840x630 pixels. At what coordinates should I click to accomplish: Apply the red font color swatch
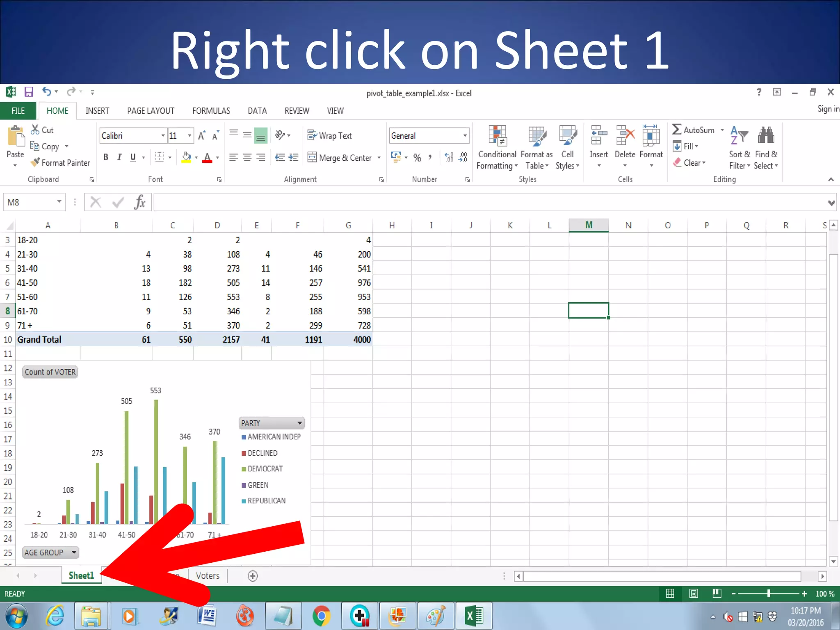point(207,157)
